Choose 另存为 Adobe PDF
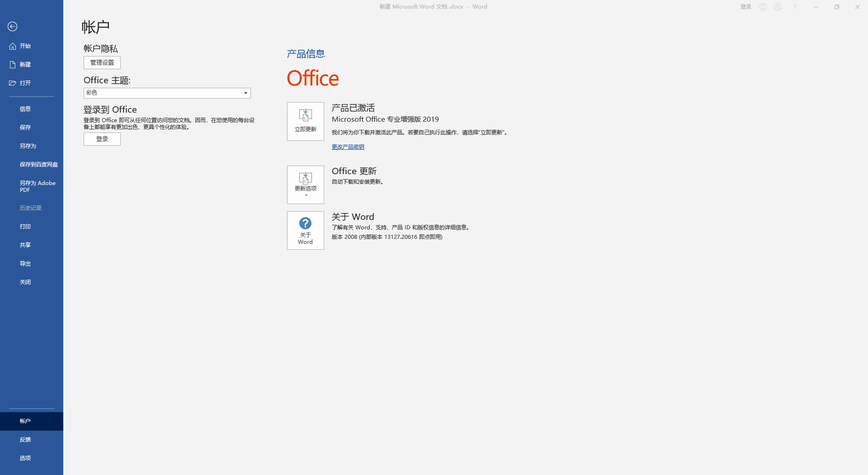Screen dimensions: 868x475 coord(32,186)
